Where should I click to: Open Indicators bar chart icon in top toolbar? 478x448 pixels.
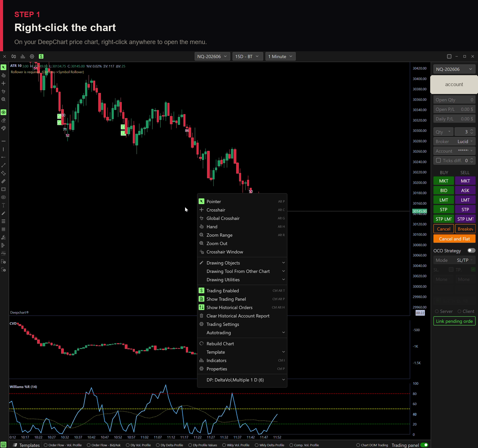tap(23, 56)
